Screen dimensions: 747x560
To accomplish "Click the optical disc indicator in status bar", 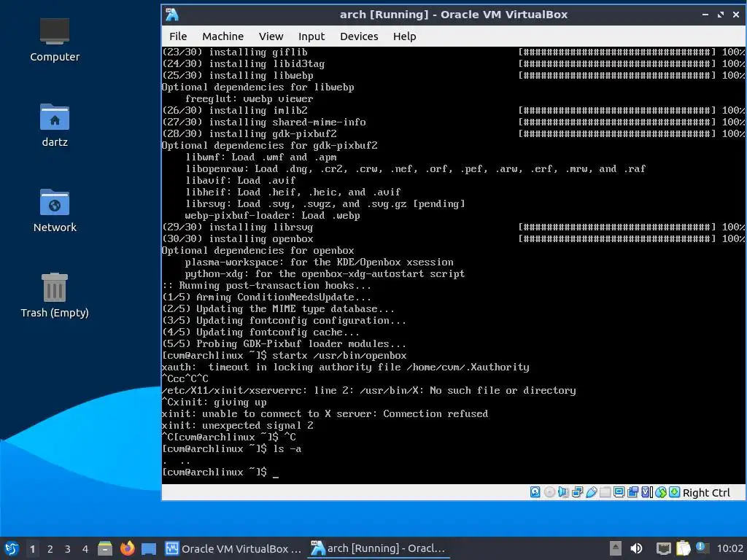I will (x=549, y=492).
